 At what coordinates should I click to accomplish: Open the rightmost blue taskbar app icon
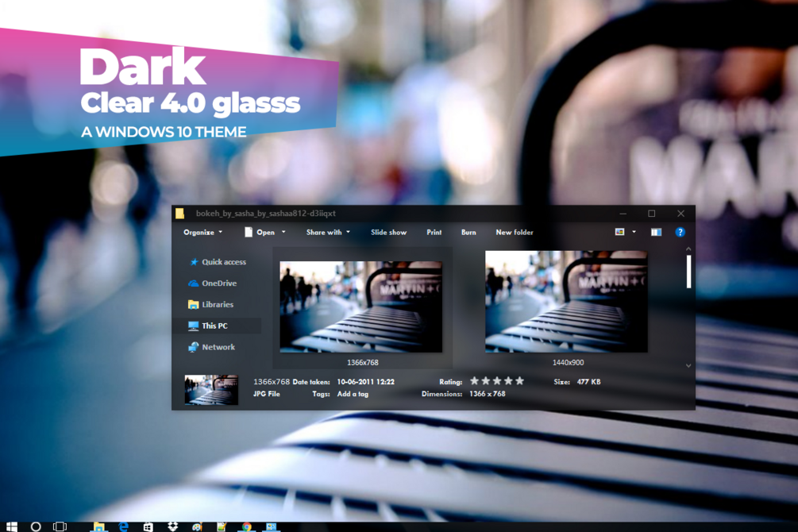coord(272,526)
